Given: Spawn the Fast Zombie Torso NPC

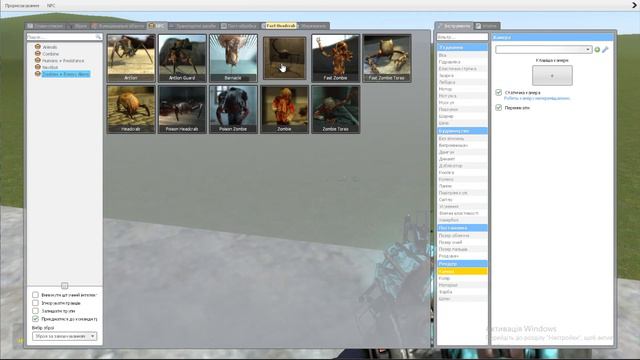Looking at the screenshot, I should (387, 58).
